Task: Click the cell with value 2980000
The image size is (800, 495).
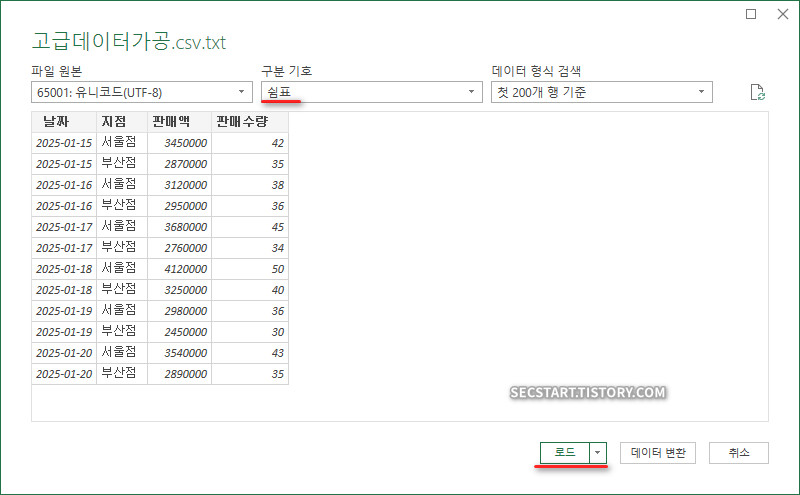Action: coord(180,310)
